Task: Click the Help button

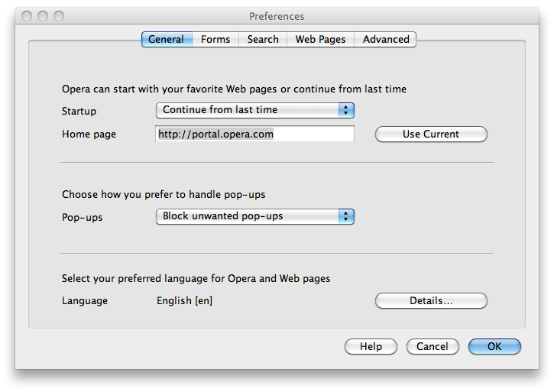Action: 371,347
